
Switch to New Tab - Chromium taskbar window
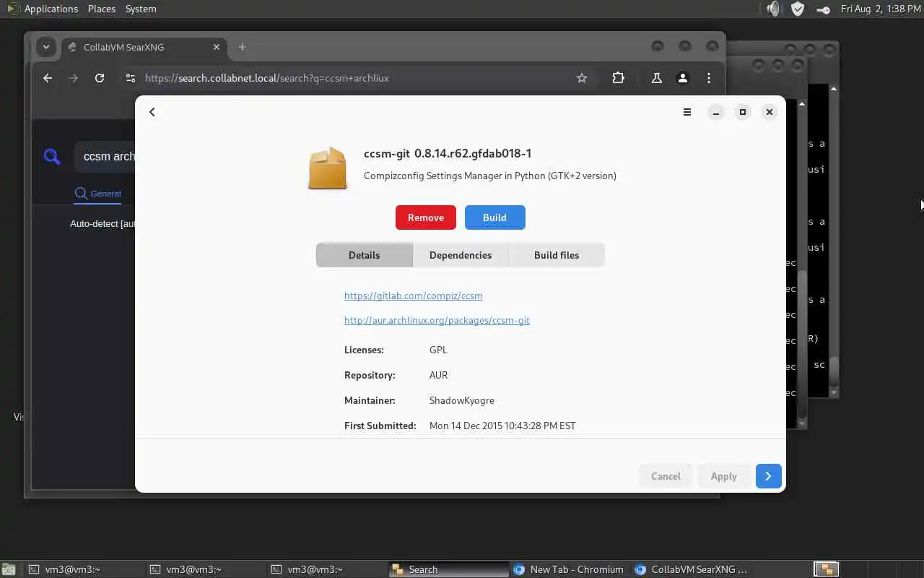pyautogui.click(x=570, y=569)
